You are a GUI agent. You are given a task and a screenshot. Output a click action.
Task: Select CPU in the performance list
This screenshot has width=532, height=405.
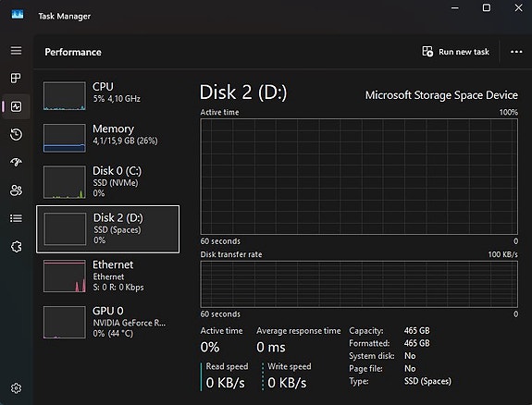pyautogui.click(x=108, y=95)
